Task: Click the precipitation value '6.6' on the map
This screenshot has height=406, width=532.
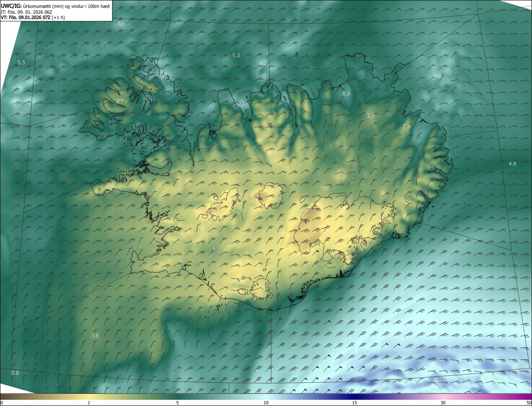Action: click(346, 94)
